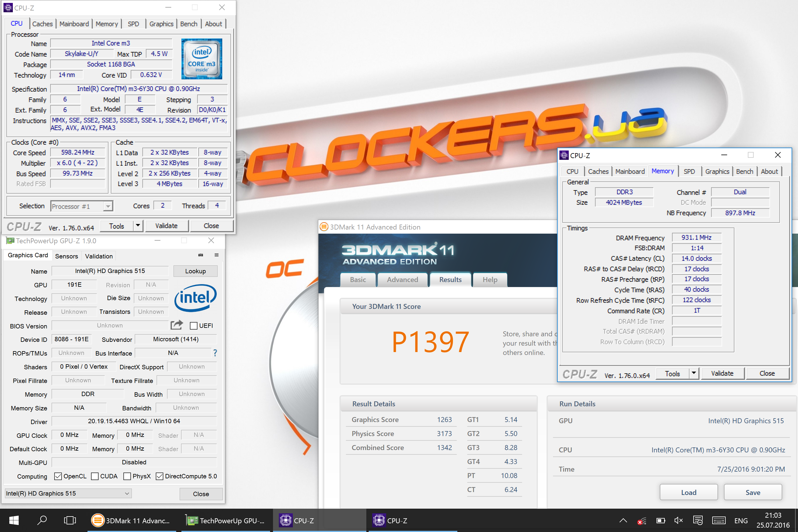This screenshot has height=532, width=798.
Task: Click the network status tray icon
Action: click(642, 520)
